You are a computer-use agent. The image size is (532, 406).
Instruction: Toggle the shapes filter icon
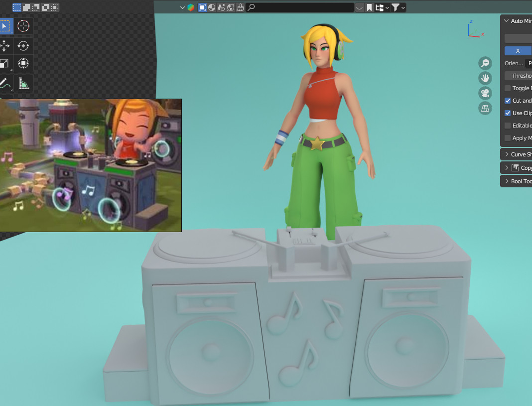tap(221, 7)
